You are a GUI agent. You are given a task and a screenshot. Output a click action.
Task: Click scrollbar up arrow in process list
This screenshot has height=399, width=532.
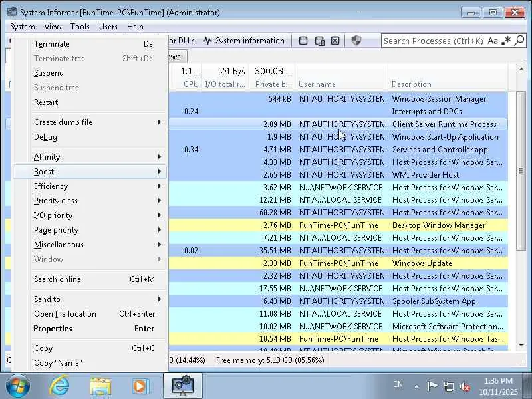pos(521,70)
